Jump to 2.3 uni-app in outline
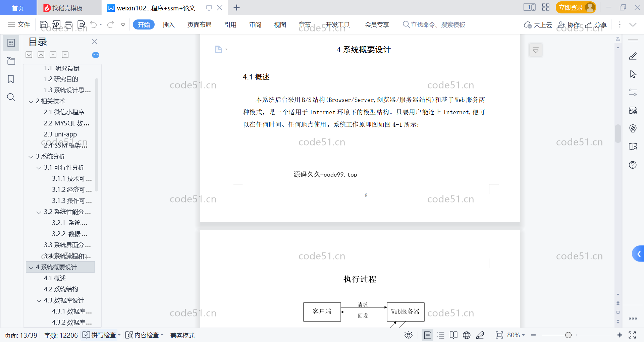This screenshot has height=342, width=644. click(60, 134)
